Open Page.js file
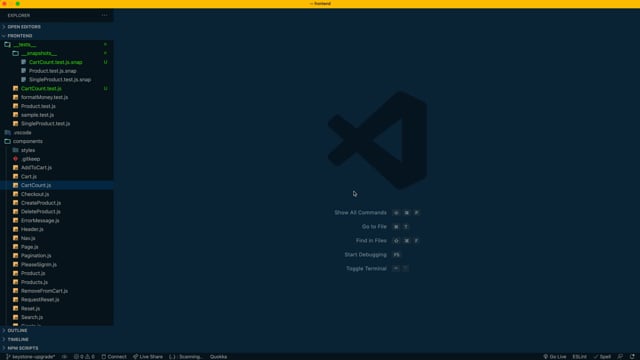This screenshot has width=640, height=360. point(57,247)
